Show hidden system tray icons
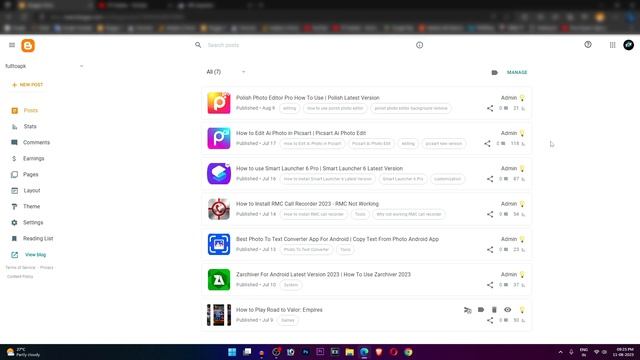Screen dimensions: 640x360 tap(560, 352)
